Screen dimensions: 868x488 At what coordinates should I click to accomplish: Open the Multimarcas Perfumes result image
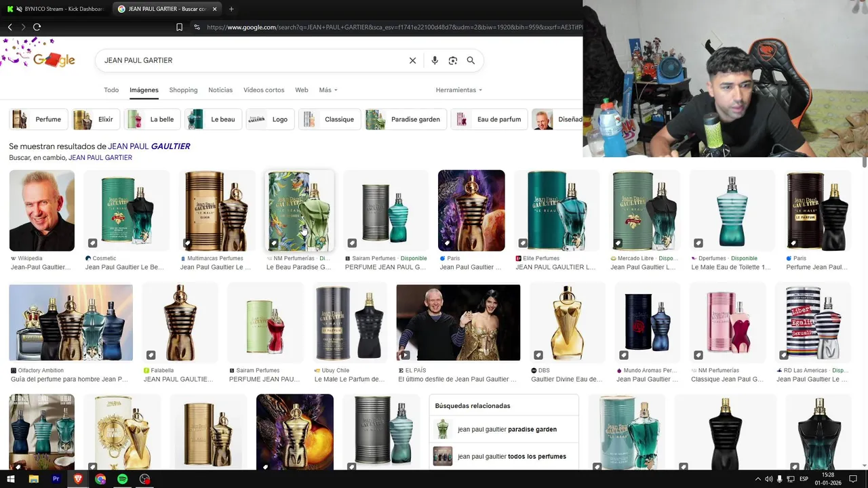point(216,211)
